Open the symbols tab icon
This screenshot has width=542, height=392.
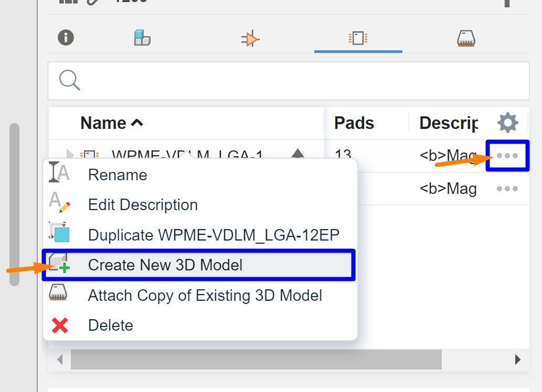(250, 39)
